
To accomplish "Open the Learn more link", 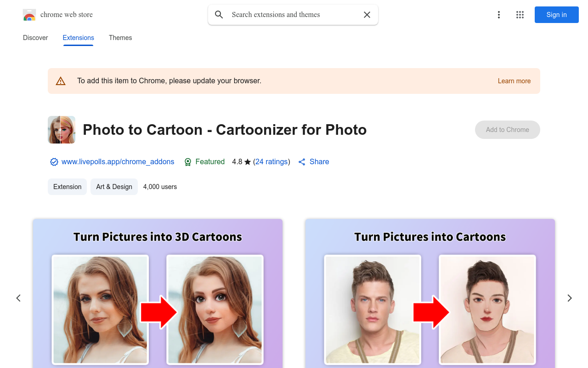I will [514, 81].
